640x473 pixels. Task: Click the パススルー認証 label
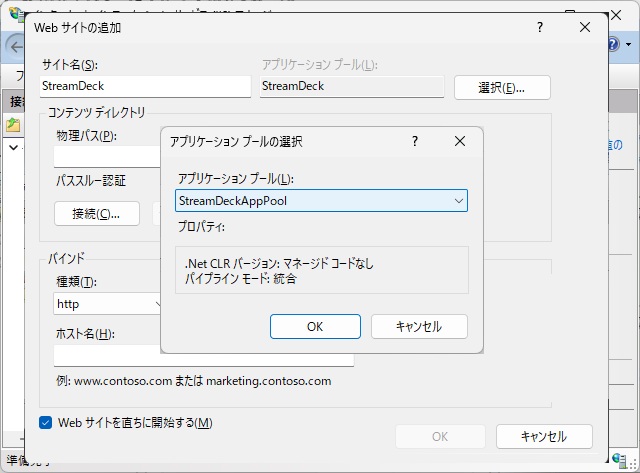click(91, 181)
